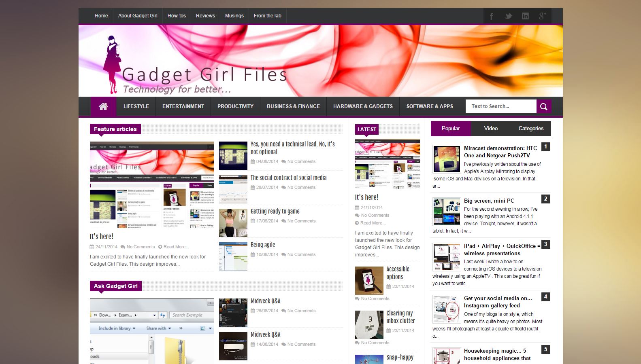Open the Google Plus social icon

[543, 16]
